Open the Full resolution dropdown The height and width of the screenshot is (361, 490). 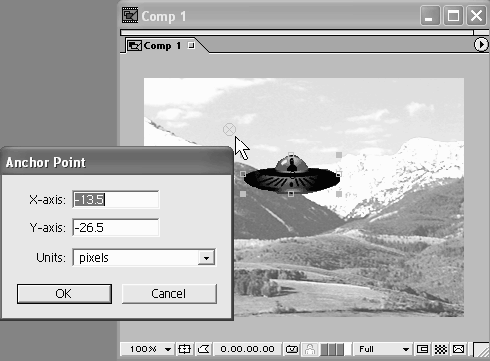(383, 349)
